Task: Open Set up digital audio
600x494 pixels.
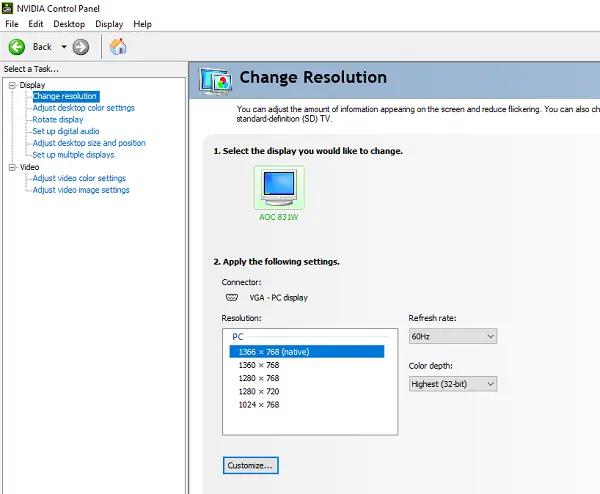Action: pyautogui.click(x=66, y=131)
